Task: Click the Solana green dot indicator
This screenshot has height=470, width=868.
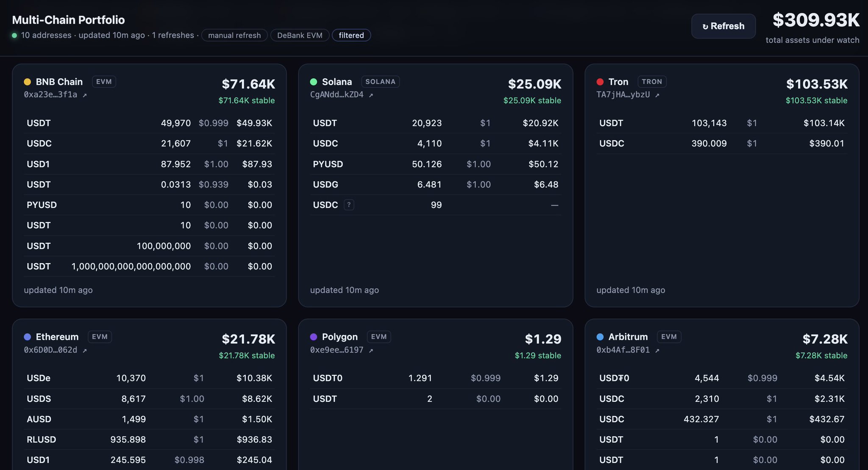Action: pos(314,82)
